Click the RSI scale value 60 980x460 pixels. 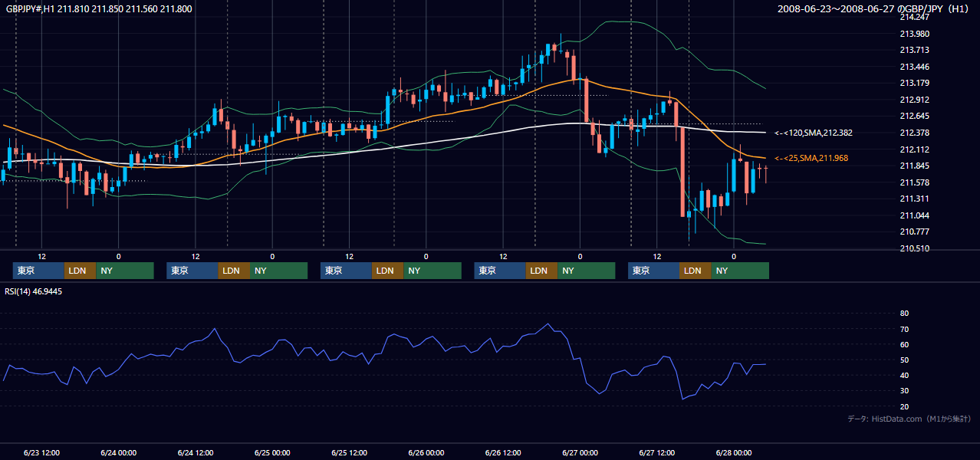pos(904,344)
